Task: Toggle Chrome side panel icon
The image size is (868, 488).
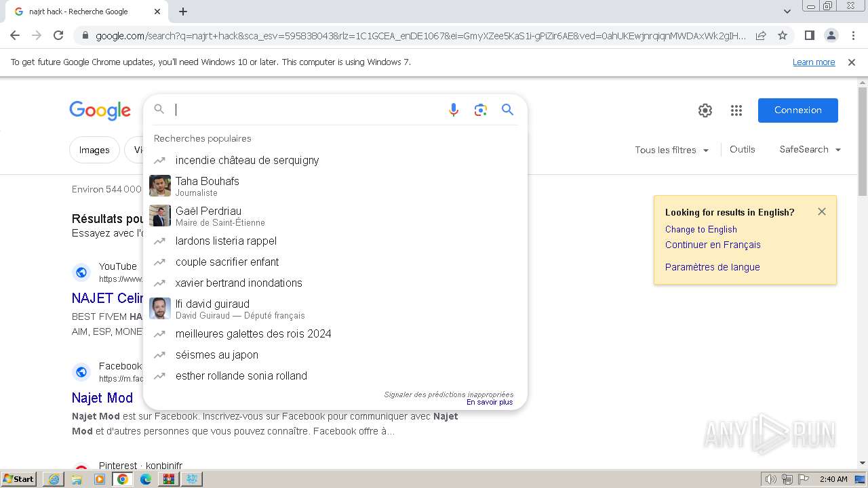Action: pos(809,35)
